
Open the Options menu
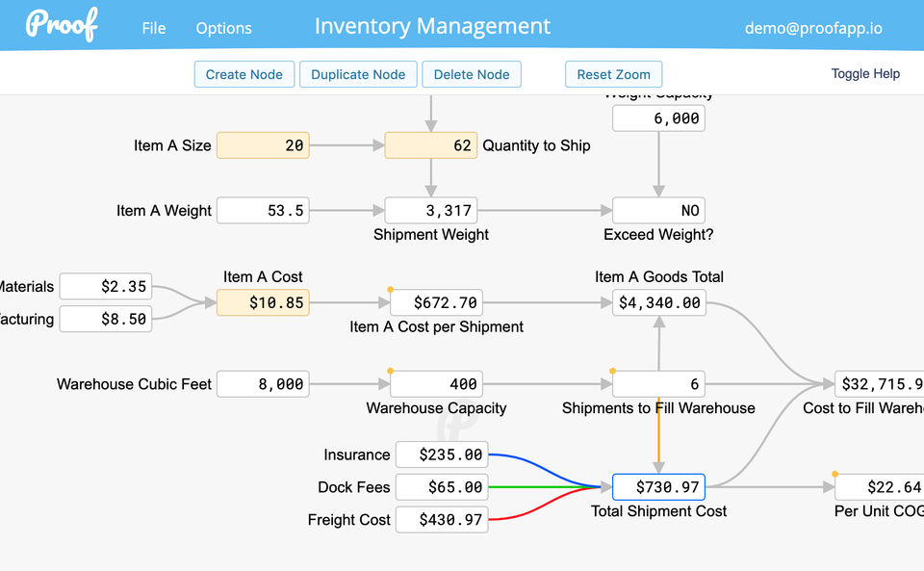[x=224, y=28]
